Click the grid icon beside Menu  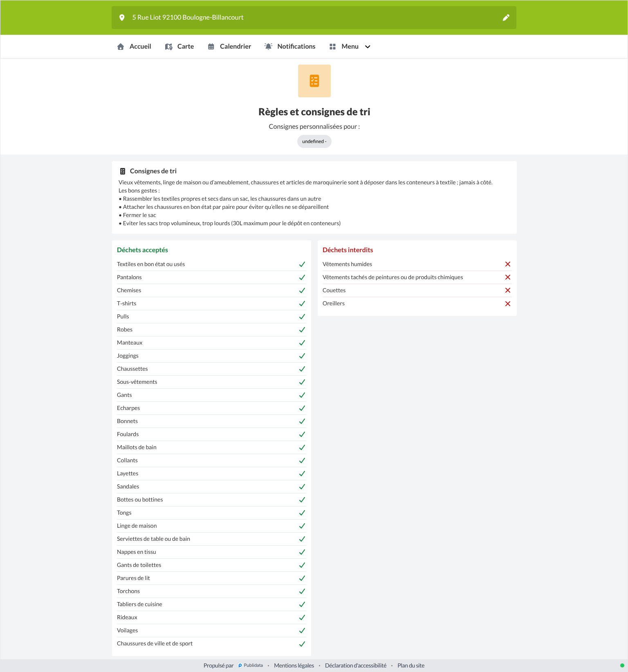(x=332, y=47)
